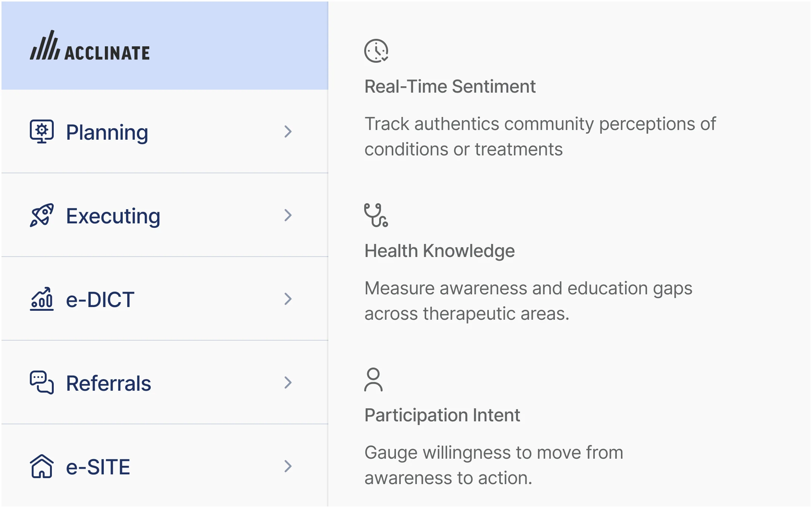812x508 pixels.
Task: Expand the Referrals chevron arrow
Action: 288,382
